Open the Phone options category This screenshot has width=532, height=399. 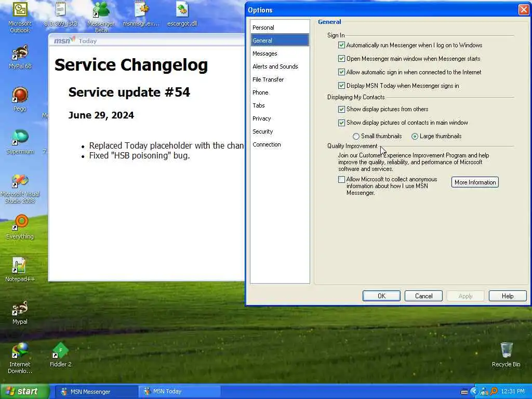tap(280, 92)
